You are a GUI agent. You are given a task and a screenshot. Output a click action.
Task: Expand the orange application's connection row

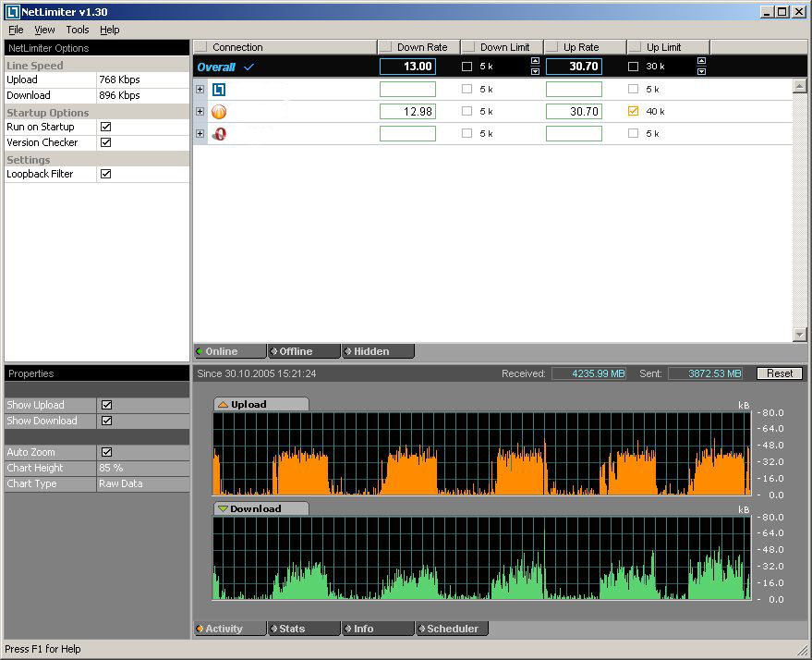(x=200, y=112)
